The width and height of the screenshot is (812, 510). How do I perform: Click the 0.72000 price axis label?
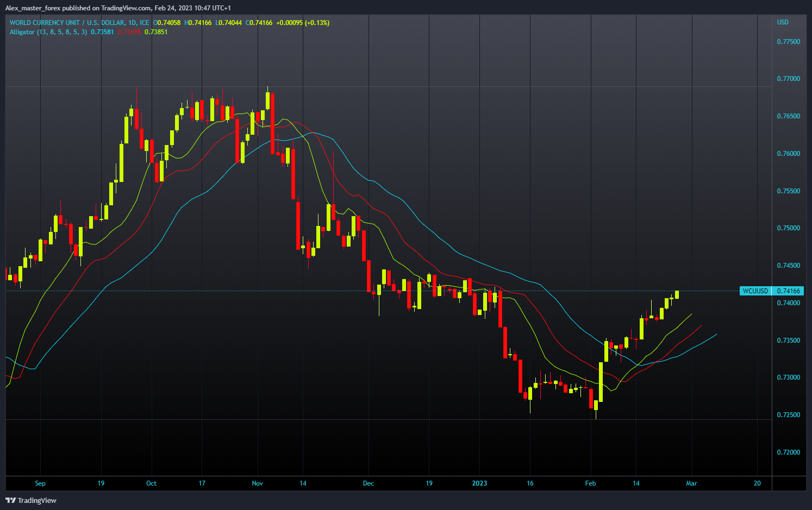pos(788,452)
